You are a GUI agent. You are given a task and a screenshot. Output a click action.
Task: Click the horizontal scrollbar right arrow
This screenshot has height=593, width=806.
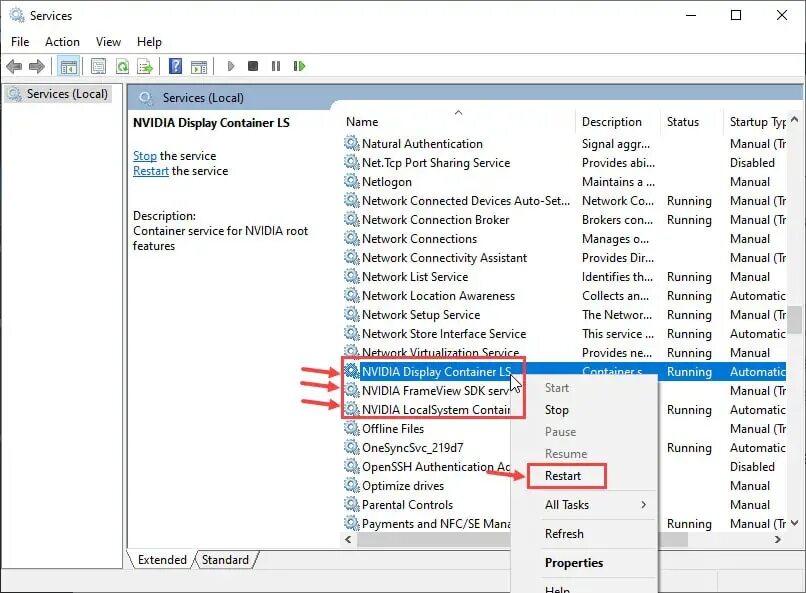778,540
